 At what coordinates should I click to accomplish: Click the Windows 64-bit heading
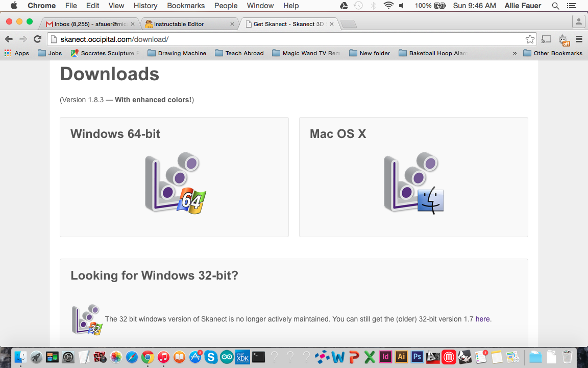click(x=115, y=134)
